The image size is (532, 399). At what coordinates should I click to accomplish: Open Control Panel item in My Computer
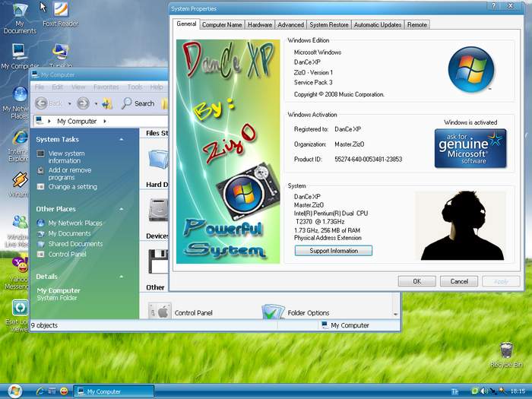point(181,312)
